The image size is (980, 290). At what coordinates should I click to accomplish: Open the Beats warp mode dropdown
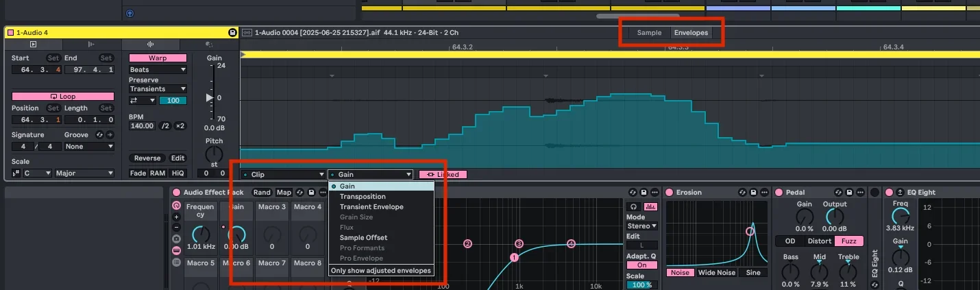(158, 70)
